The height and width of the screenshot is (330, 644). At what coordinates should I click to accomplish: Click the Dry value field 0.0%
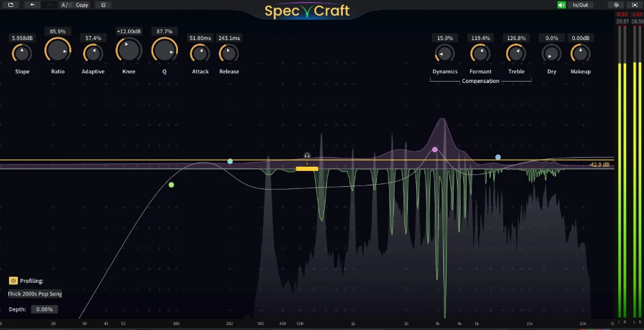pyautogui.click(x=552, y=38)
